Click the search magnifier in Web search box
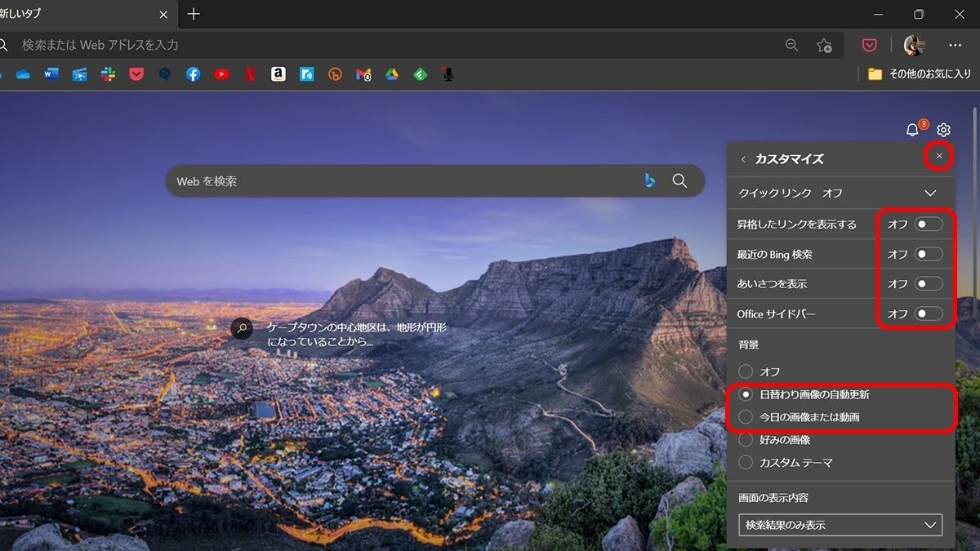The height and width of the screenshot is (551, 980). click(679, 180)
